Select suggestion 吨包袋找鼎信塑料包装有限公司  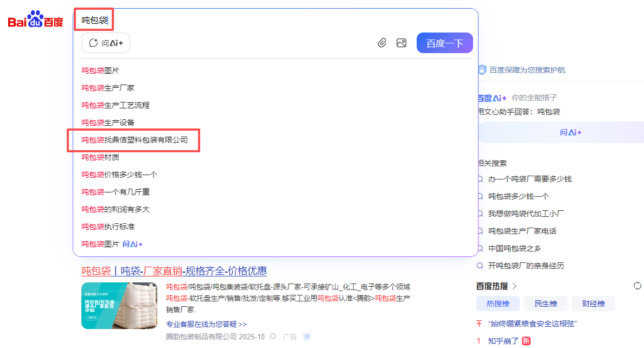coord(135,140)
